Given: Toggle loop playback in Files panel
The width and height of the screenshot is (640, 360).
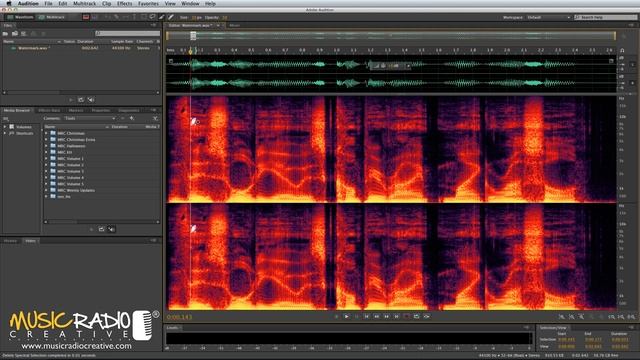Looking at the screenshot, I should pyautogui.click(x=81, y=100).
